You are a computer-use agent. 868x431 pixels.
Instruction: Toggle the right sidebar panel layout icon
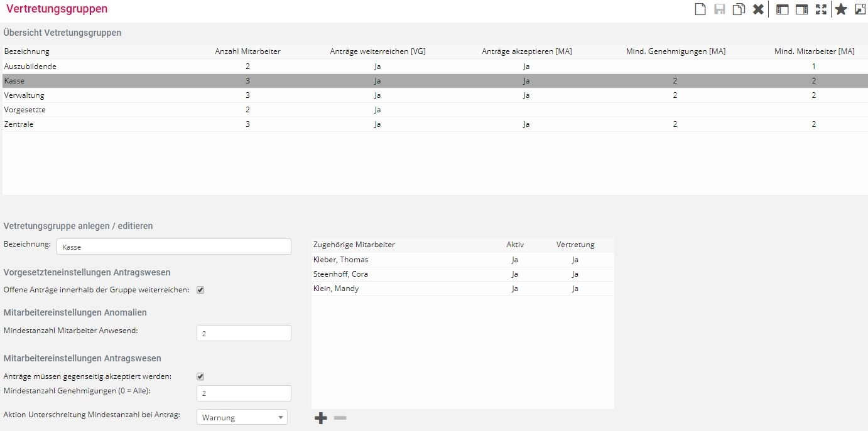(x=801, y=9)
